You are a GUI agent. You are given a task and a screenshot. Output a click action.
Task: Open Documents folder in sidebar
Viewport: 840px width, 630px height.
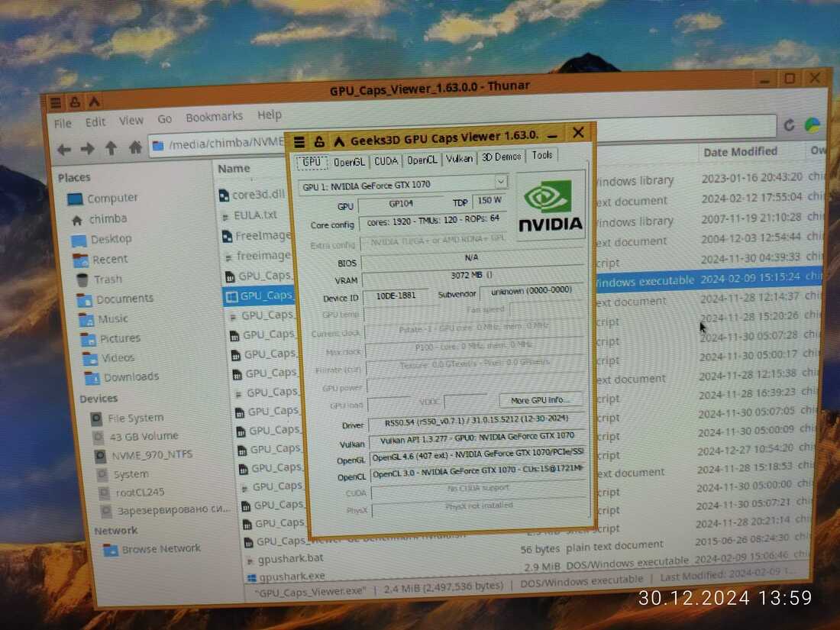pos(115,299)
